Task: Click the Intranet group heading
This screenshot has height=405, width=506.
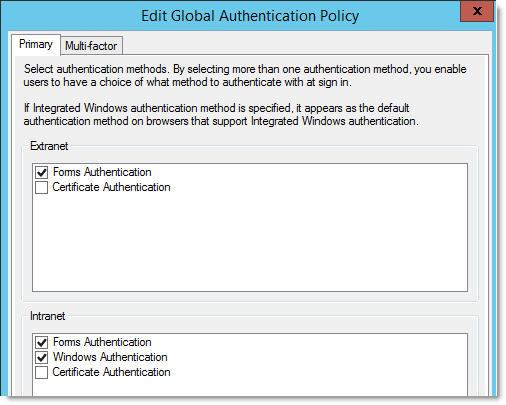Action: [x=47, y=316]
